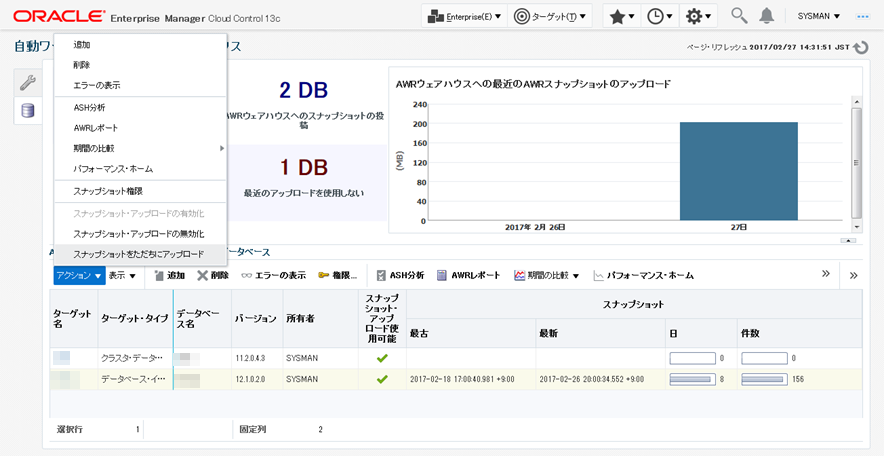Click the search magnifier icon

click(739, 16)
